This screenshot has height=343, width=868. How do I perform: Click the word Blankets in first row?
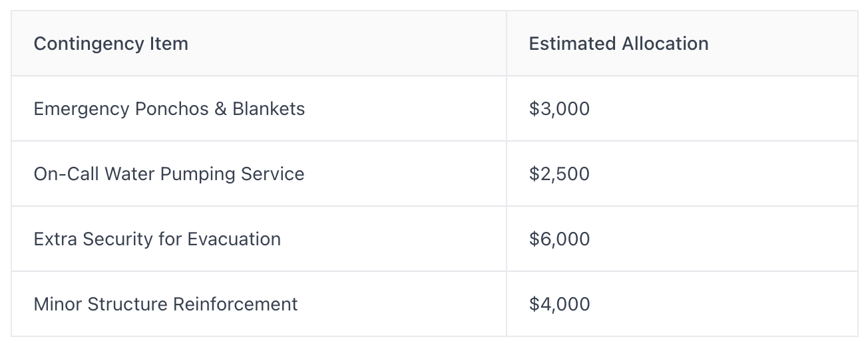click(x=268, y=108)
